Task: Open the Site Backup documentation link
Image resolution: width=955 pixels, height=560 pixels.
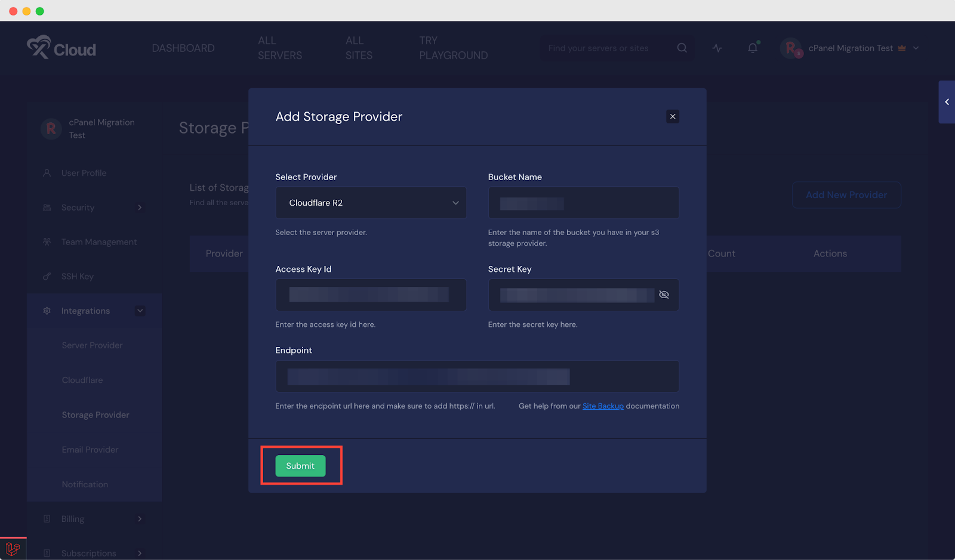Action: click(x=602, y=406)
